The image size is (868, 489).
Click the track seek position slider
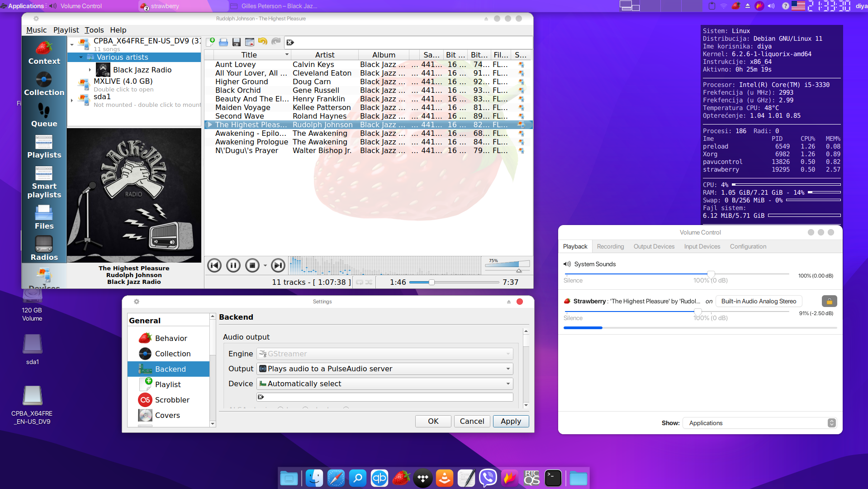[454, 282]
